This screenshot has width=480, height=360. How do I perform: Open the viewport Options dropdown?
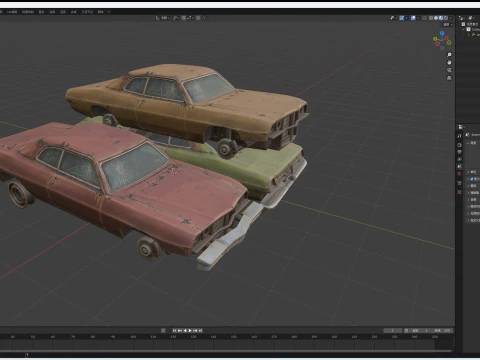coord(448,25)
